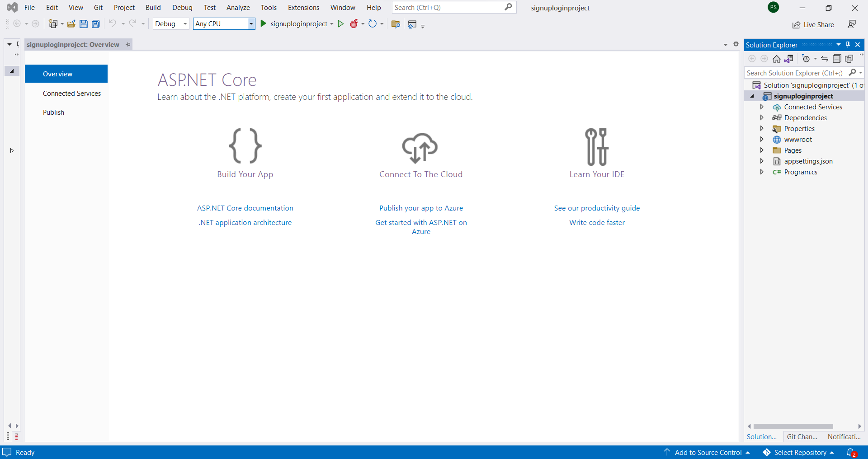The image size is (868, 459).
Task: Click the Solution Explorer horizontal scrollbar thumb
Action: coord(793,426)
